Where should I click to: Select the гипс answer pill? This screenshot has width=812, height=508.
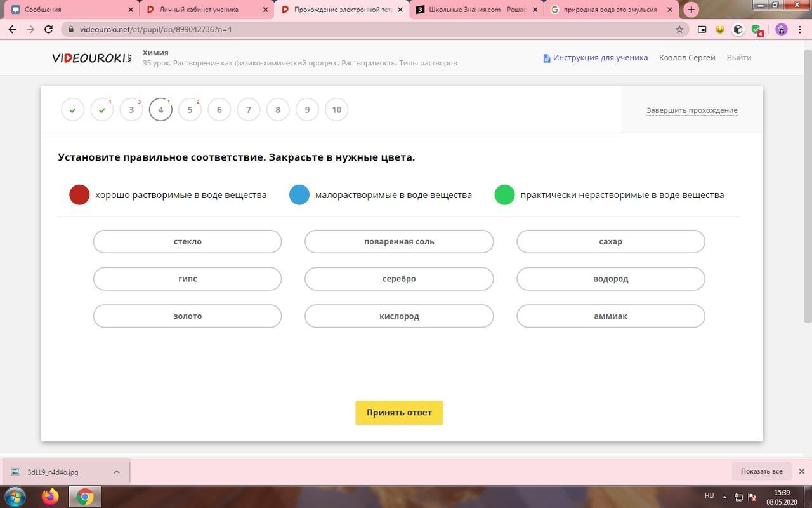pos(187,279)
